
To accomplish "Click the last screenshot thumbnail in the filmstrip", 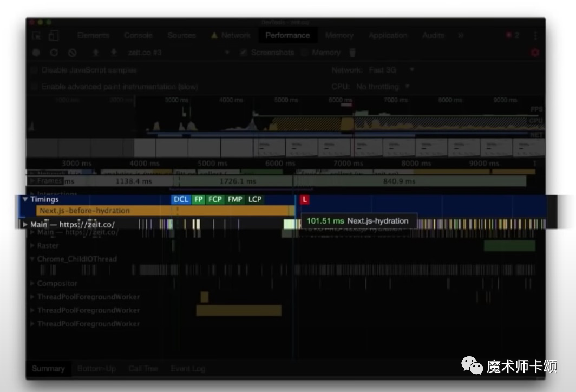I will 529,148.
